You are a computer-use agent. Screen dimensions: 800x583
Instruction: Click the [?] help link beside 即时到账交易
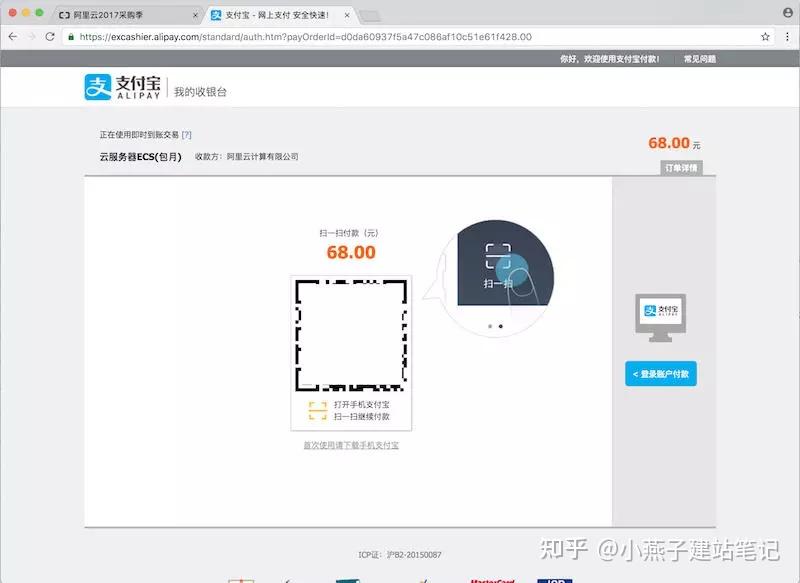tap(186, 135)
